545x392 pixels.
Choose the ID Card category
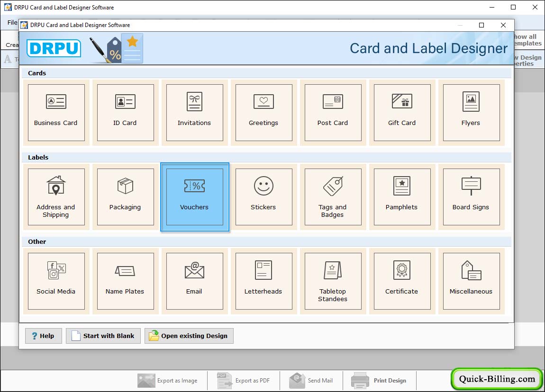tap(125, 113)
